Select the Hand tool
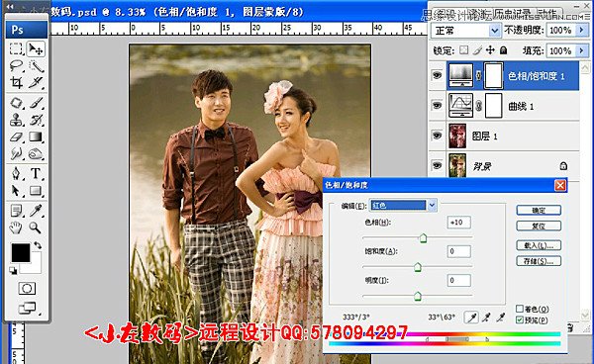594x364 pixels. pyautogui.click(x=16, y=227)
